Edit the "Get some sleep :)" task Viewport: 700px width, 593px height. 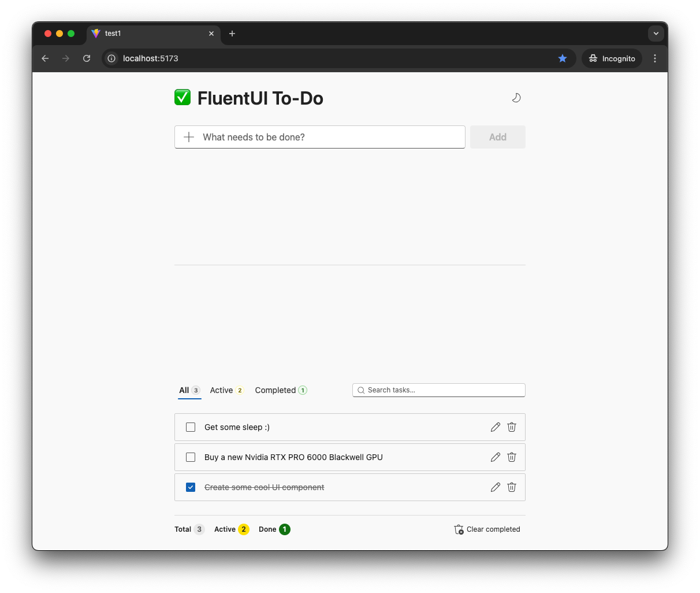(x=496, y=427)
